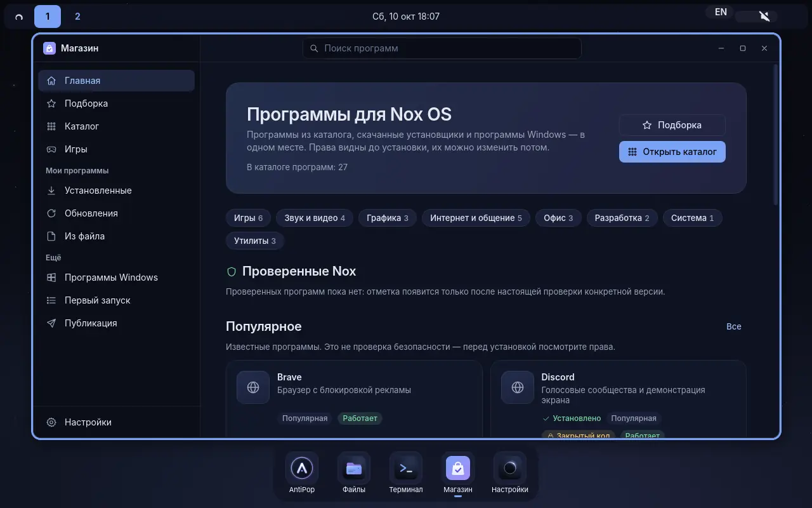Open the Discord program card title
The width and height of the screenshot is (812, 508).
[558, 377]
